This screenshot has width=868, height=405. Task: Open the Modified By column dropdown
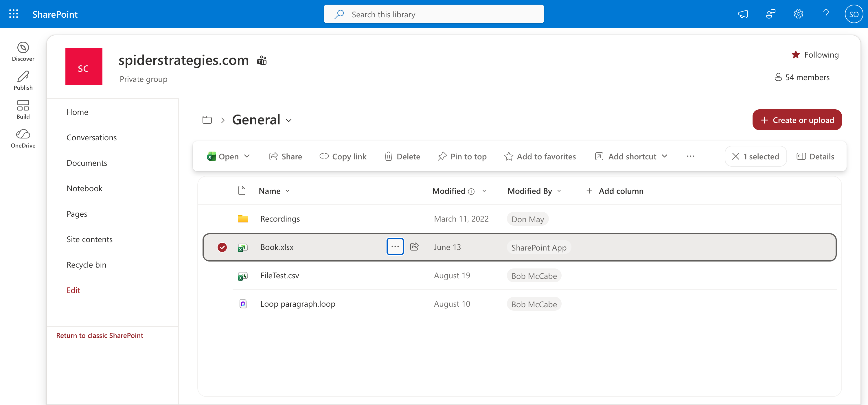pos(559,191)
